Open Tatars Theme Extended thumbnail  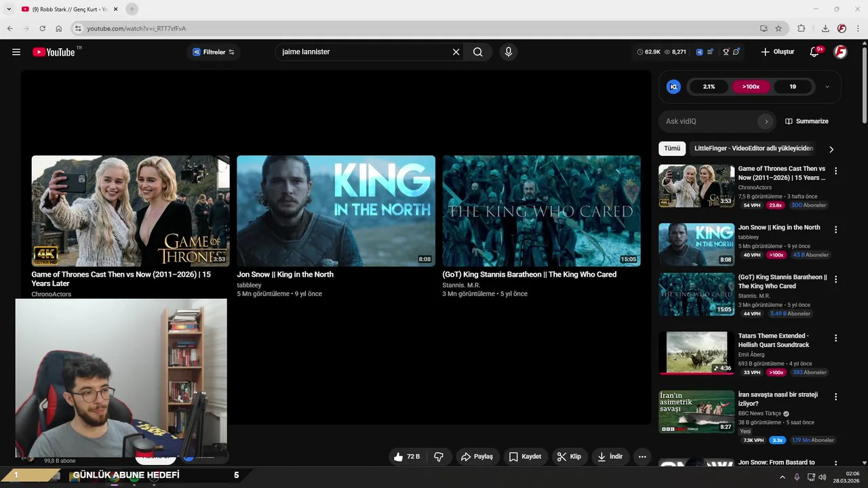pos(696,353)
